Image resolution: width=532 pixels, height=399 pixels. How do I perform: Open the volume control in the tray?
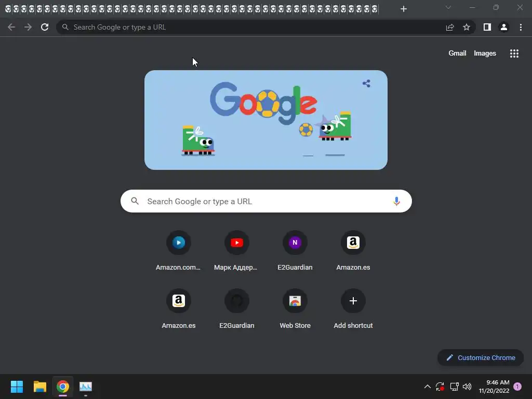click(x=467, y=387)
